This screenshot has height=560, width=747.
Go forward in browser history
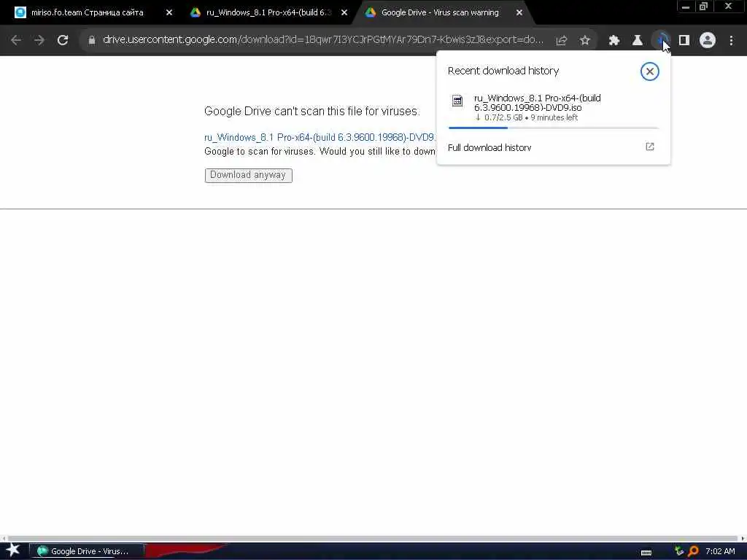pyautogui.click(x=39, y=40)
